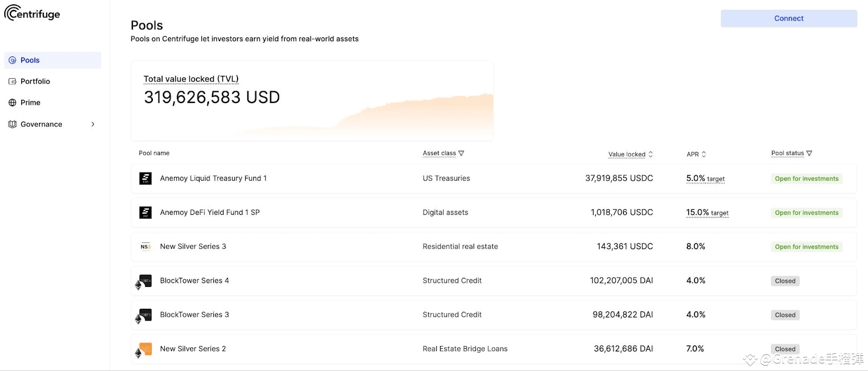Image resolution: width=868 pixels, height=371 pixels.
Task: Click the New Silver Series 2 orange icon
Action: (144, 349)
